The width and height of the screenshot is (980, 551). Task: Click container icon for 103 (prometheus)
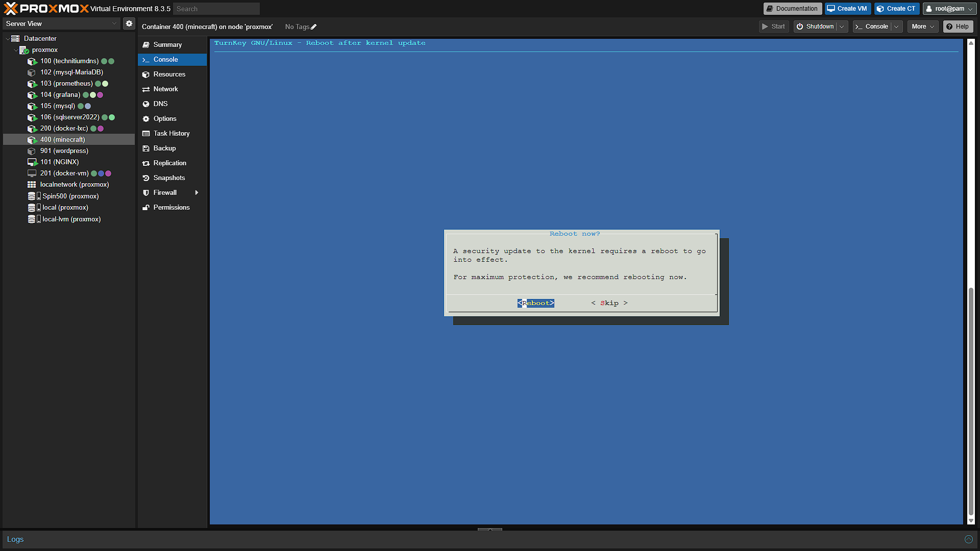pos(32,84)
